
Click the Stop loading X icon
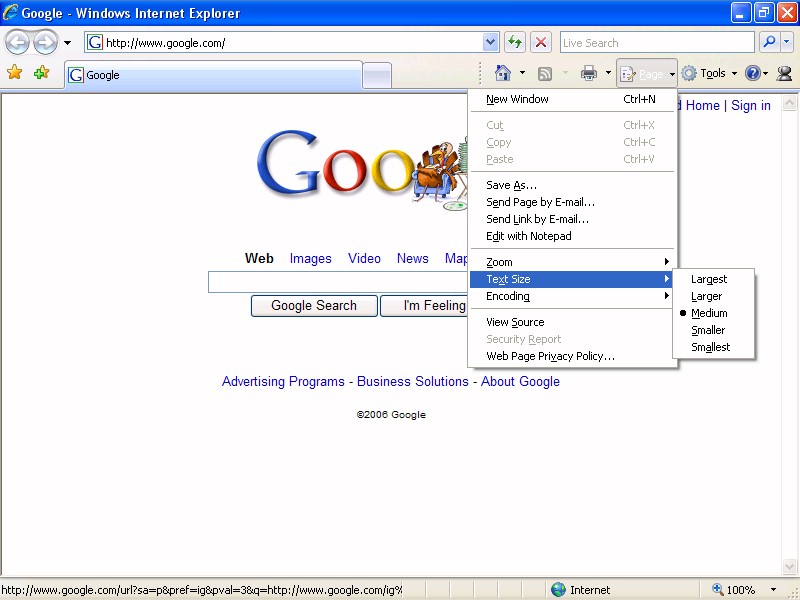(x=541, y=42)
